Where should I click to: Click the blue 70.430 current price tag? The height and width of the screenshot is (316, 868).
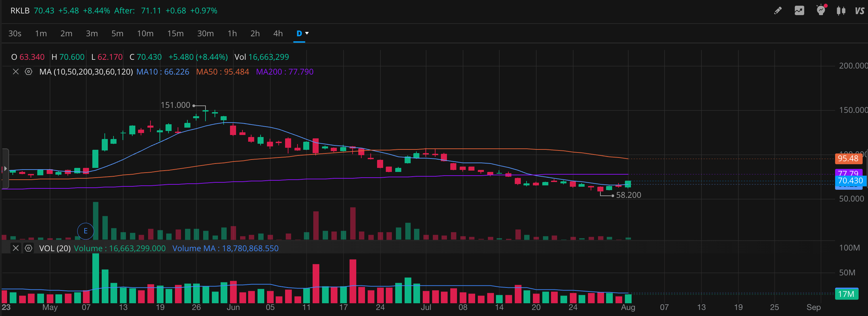pos(851,181)
